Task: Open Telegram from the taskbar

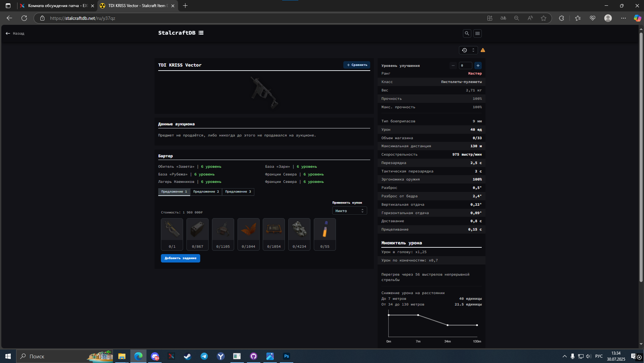Action: tap(204, 356)
